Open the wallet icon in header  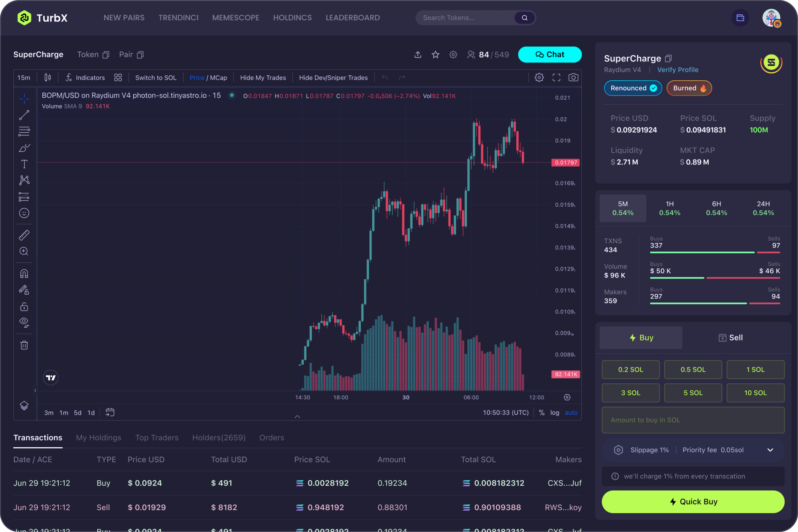[740, 18]
